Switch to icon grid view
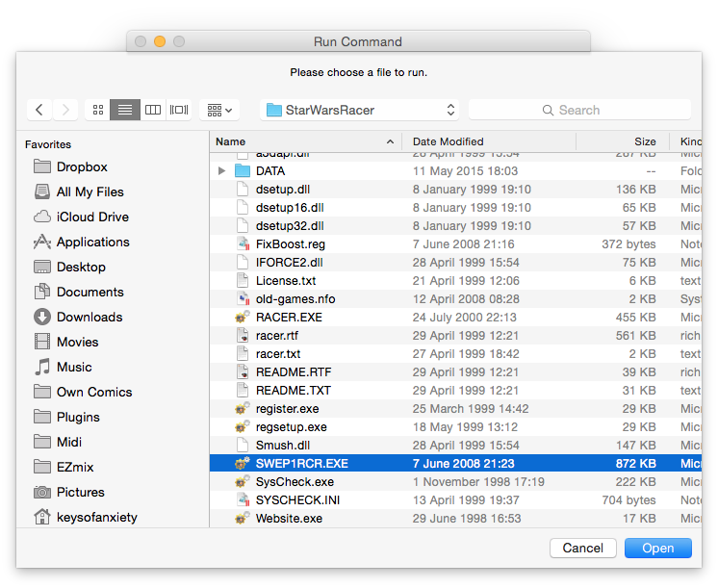718x588 pixels. coord(97,110)
